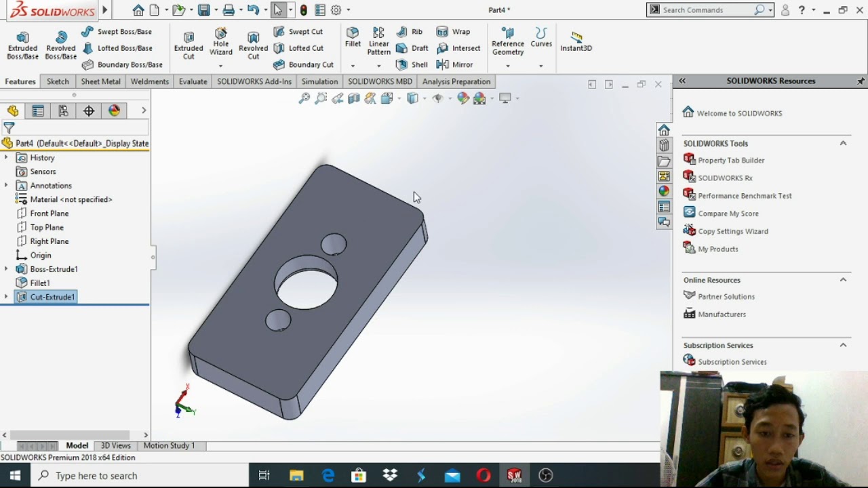Click the Mirror feature
The height and width of the screenshot is (488, 868).
454,65
